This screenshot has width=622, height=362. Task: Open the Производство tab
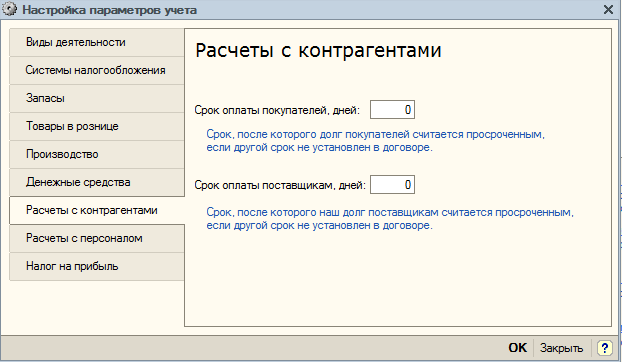[97, 154]
